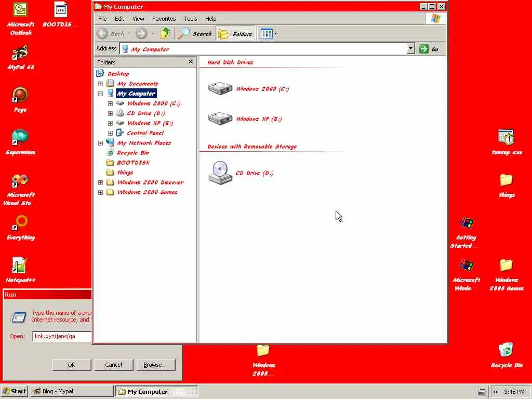Expand My Documents tree node
The height and width of the screenshot is (399, 532).
point(100,84)
